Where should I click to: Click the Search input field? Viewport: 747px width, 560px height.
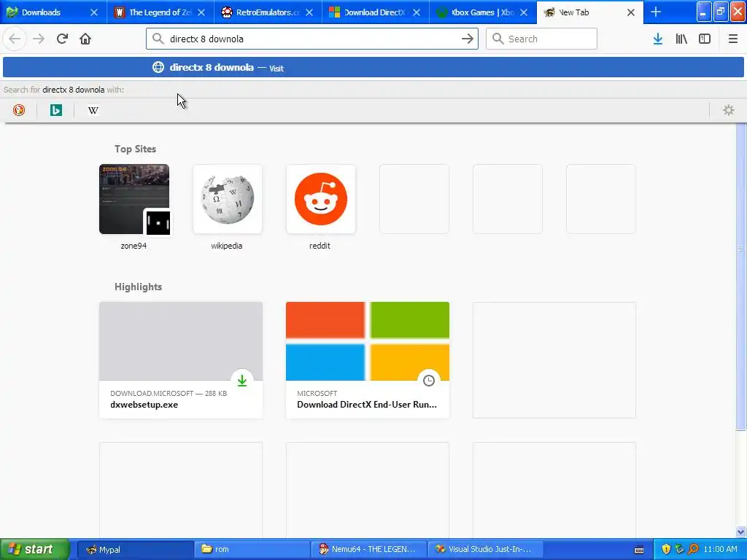coord(541,39)
